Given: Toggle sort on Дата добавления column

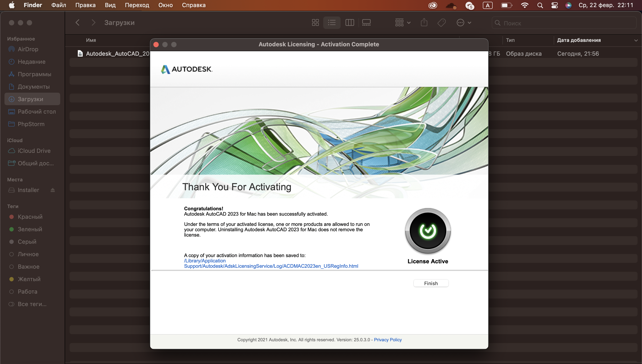Looking at the screenshot, I should tap(579, 40).
